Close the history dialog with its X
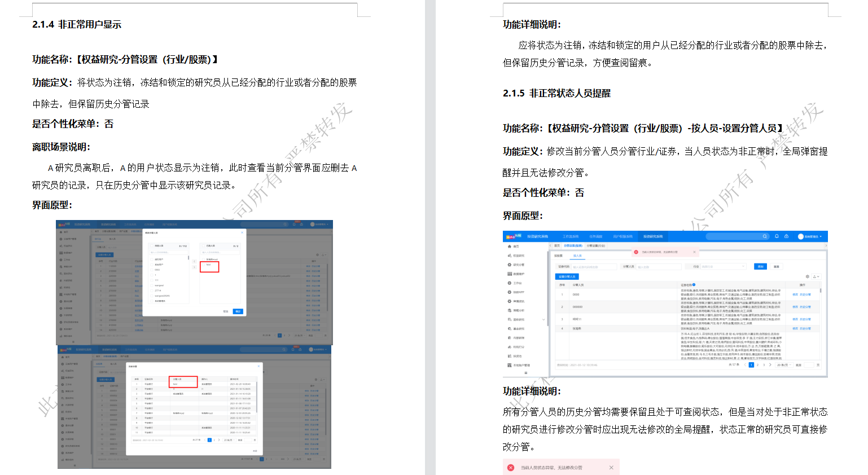This screenshot has height=475, width=868. (x=258, y=366)
